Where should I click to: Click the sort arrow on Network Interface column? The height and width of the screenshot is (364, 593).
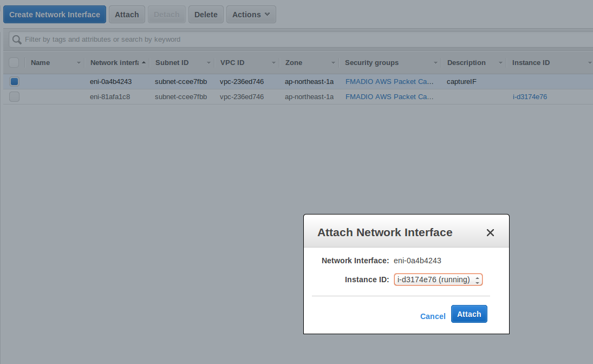[x=144, y=62]
